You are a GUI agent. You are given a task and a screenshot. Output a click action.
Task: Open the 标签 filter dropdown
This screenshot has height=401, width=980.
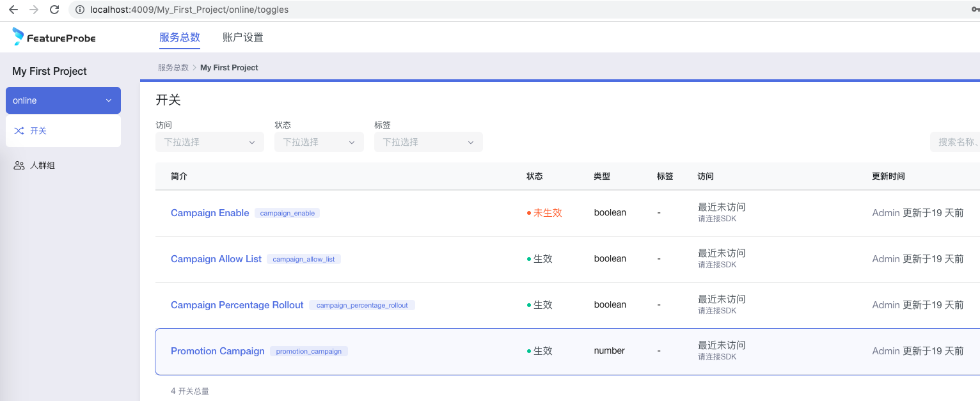tap(428, 142)
